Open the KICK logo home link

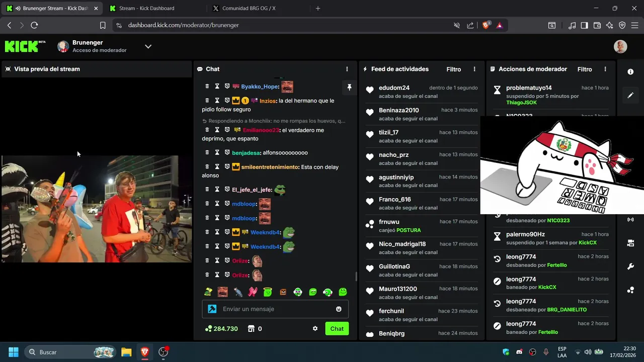coord(25,46)
